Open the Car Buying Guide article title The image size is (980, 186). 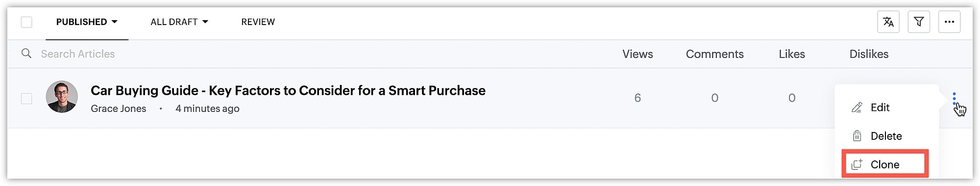pos(288,91)
